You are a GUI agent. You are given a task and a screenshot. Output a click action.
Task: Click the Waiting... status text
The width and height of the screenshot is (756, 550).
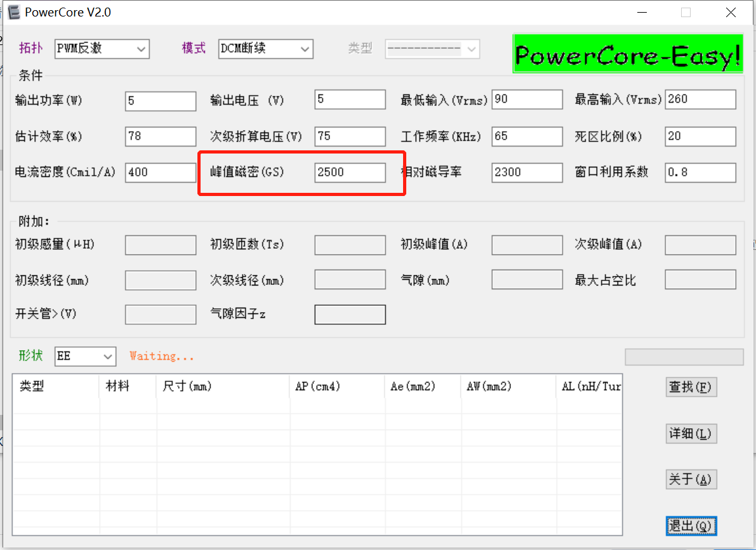tap(161, 357)
